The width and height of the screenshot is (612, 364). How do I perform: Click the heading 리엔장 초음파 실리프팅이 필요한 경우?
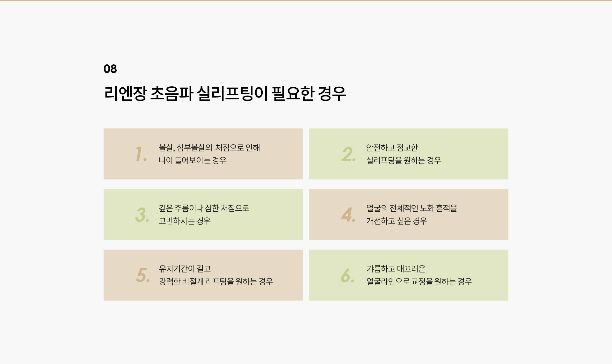(225, 93)
